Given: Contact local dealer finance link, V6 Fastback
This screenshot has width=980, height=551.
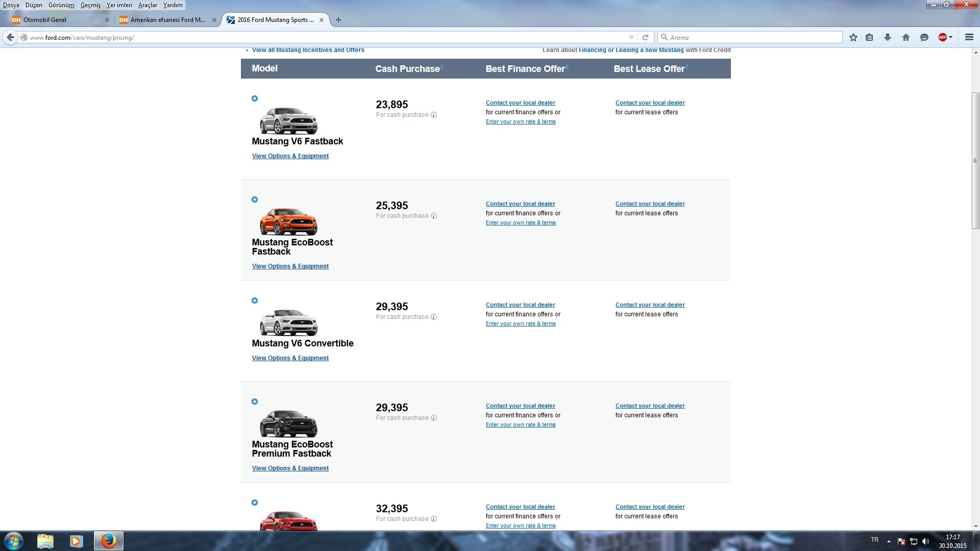Looking at the screenshot, I should [520, 103].
